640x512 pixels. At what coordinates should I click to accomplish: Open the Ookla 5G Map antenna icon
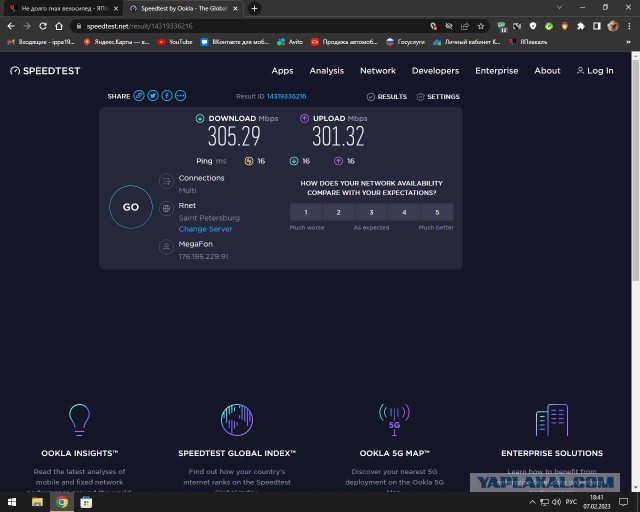pyautogui.click(x=394, y=420)
